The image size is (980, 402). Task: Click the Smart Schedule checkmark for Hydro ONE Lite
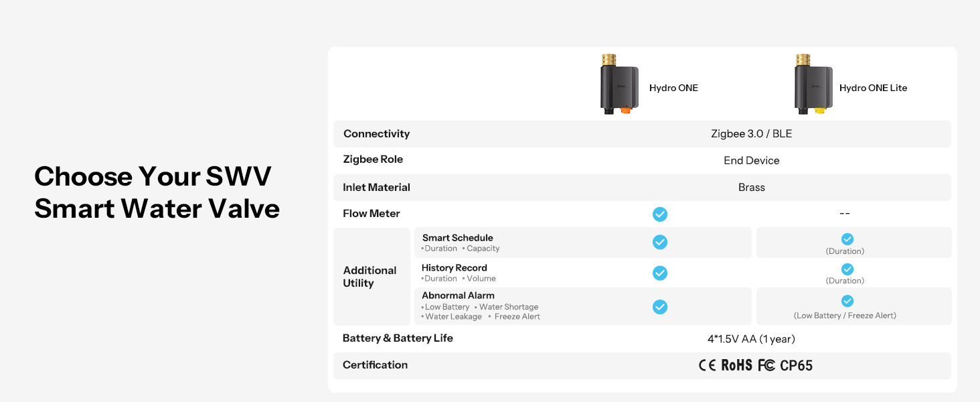coord(847,239)
